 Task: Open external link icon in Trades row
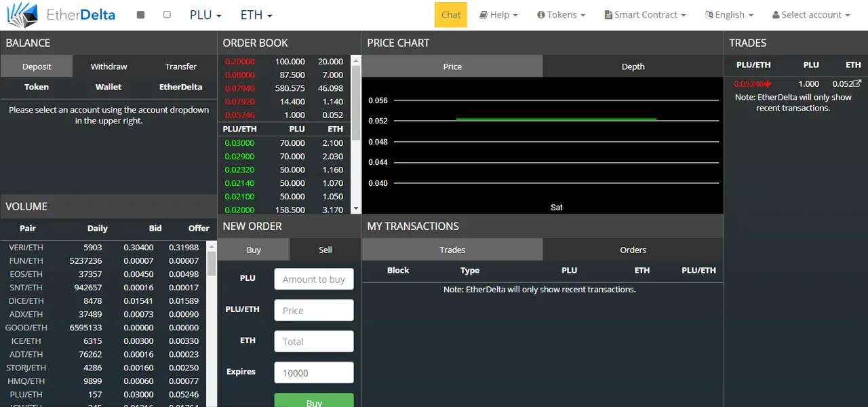[857, 83]
